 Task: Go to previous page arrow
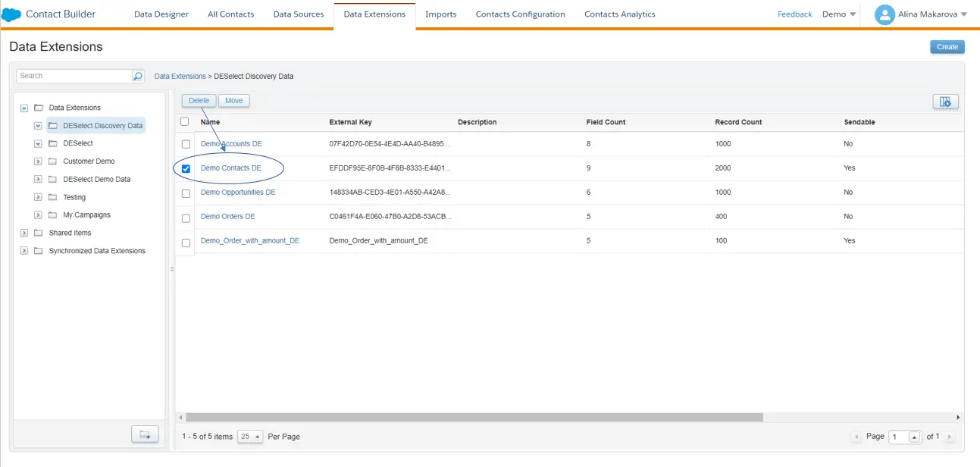tap(856, 437)
